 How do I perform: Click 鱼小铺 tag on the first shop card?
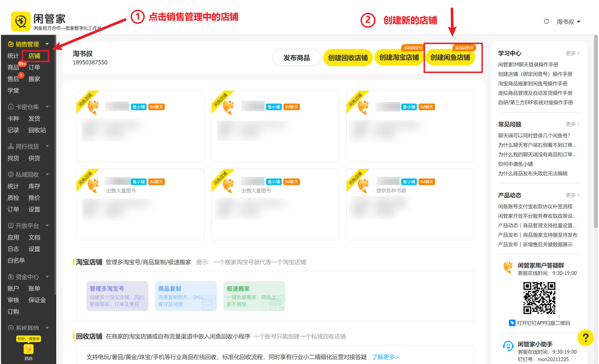139,107
